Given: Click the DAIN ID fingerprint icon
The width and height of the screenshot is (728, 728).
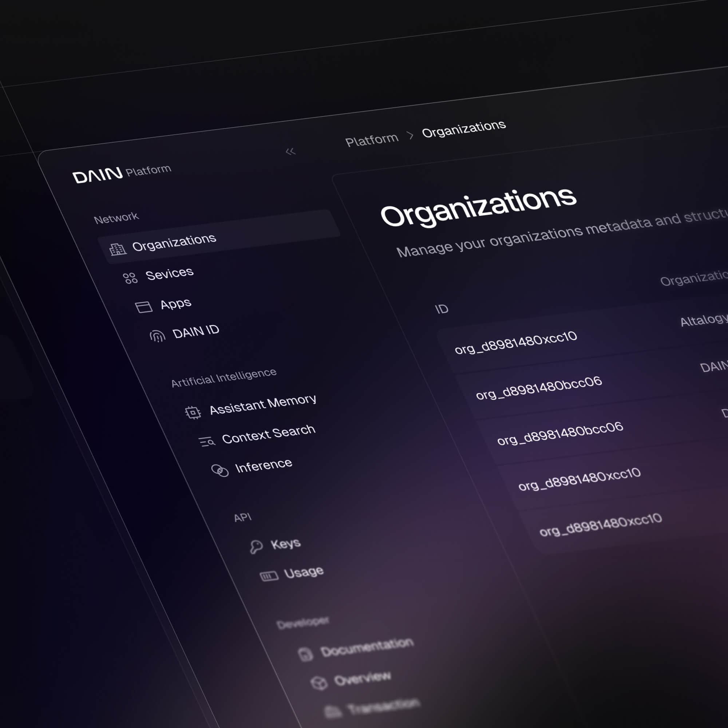Looking at the screenshot, I should click(x=158, y=336).
